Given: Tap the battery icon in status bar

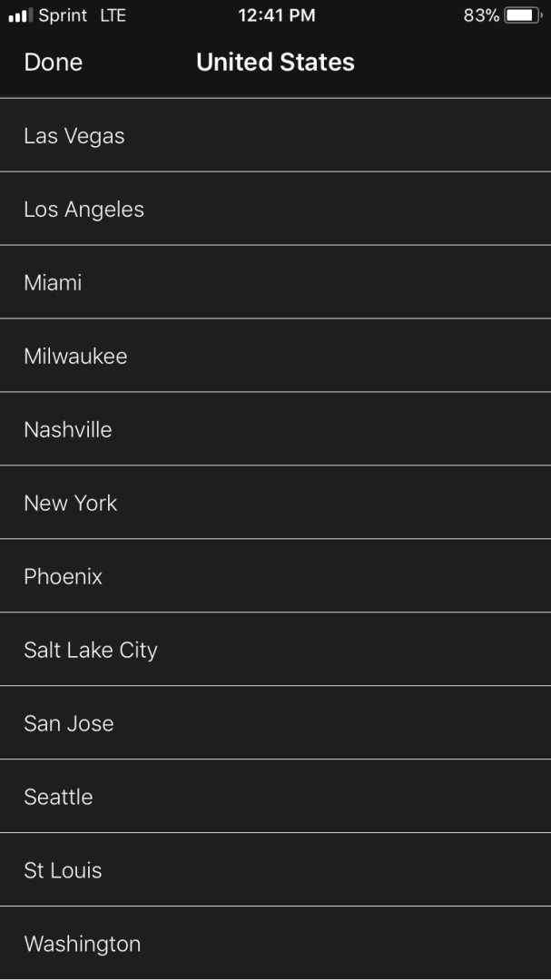Looking at the screenshot, I should pos(523,15).
